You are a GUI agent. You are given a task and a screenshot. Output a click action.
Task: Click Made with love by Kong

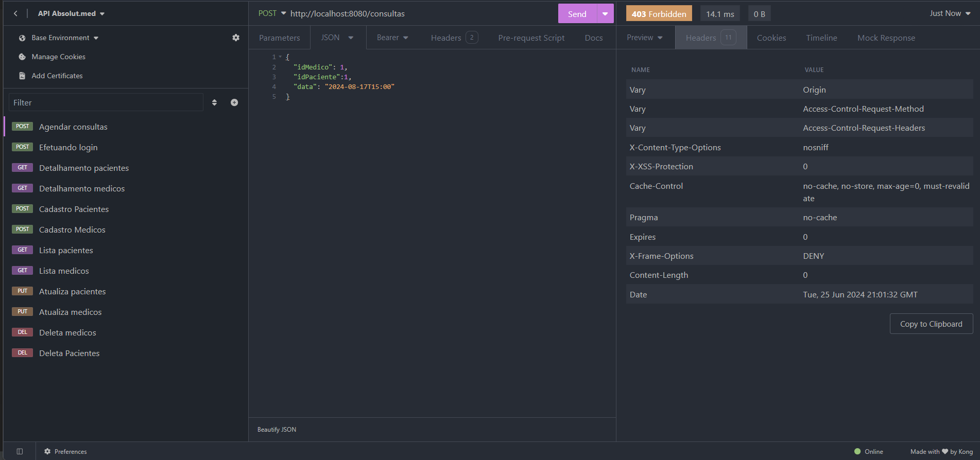(x=941, y=451)
